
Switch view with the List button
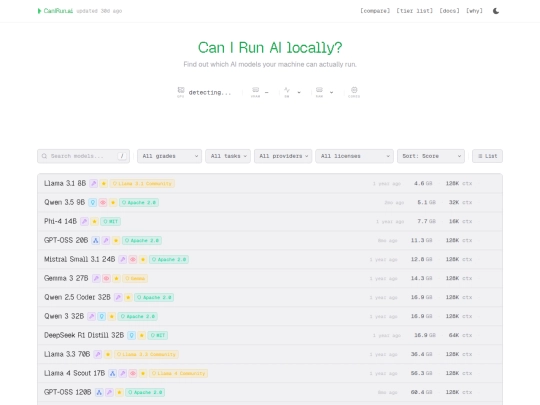pyautogui.click(x=487, y=156)
